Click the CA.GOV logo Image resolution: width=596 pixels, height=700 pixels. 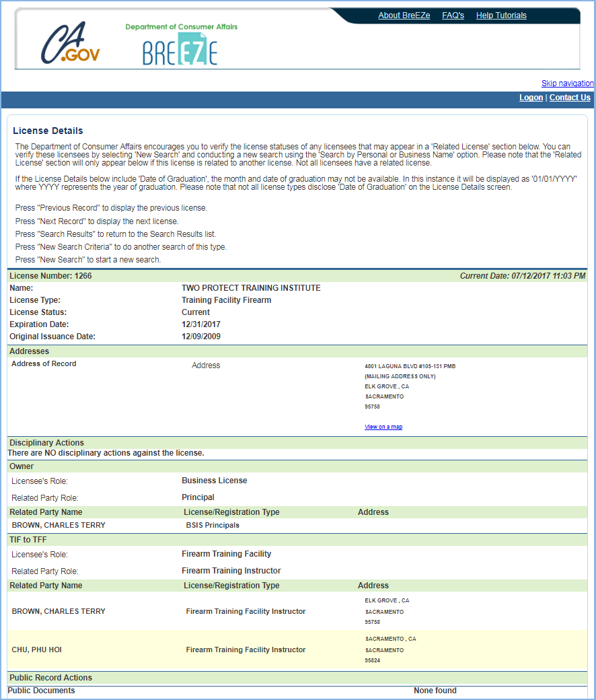pyautogui.click(x=70, y=44)
